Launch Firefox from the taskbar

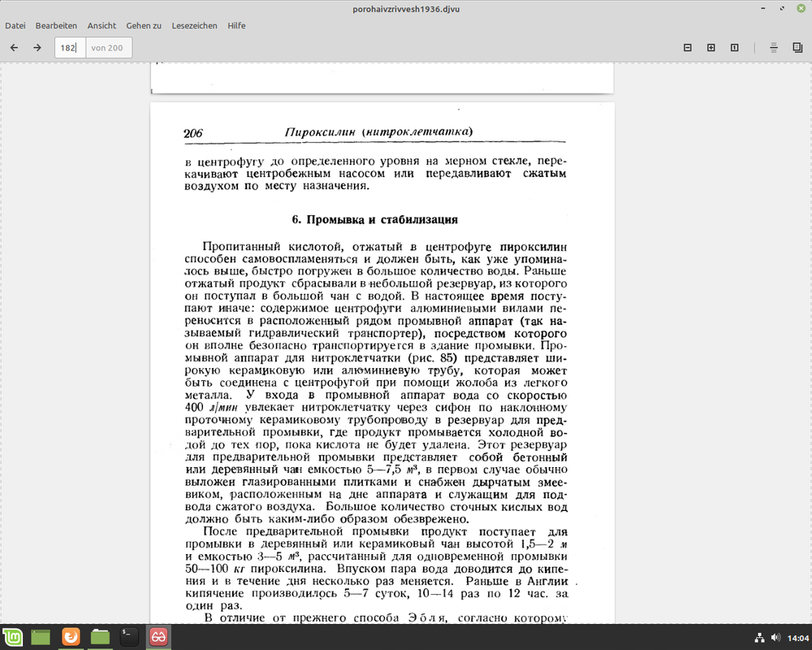(x=71, y=637)
